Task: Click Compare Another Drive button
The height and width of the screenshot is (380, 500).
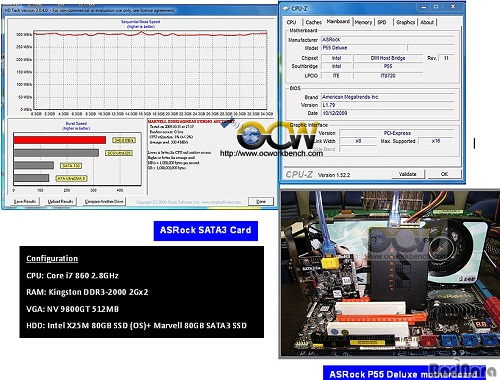Action: pos(104,201)
